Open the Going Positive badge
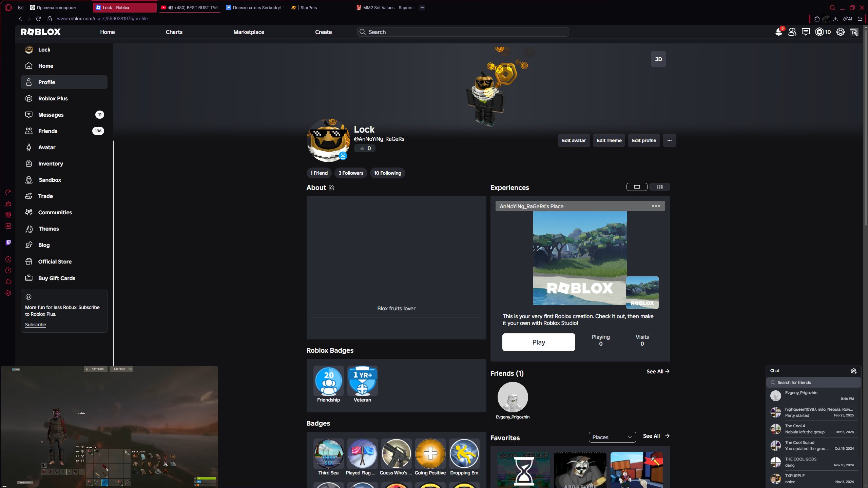This screenshot has height=488, width=868. (430, 454)
